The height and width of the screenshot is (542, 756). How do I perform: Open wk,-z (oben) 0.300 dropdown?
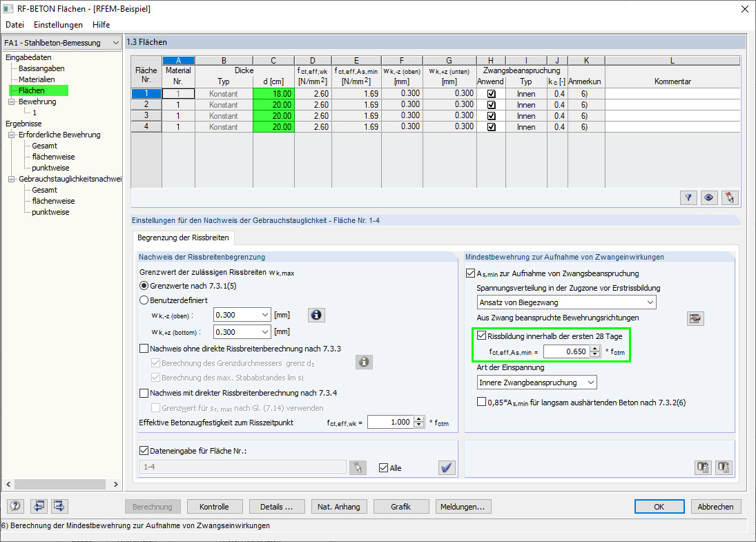pyautogui.click(x=264, y=315)
